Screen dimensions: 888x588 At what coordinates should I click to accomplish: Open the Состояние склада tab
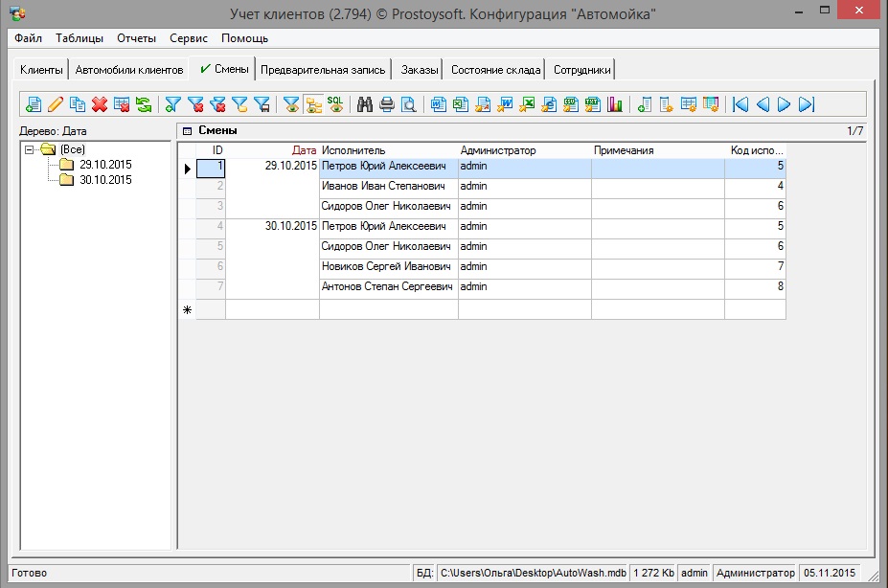496,69
